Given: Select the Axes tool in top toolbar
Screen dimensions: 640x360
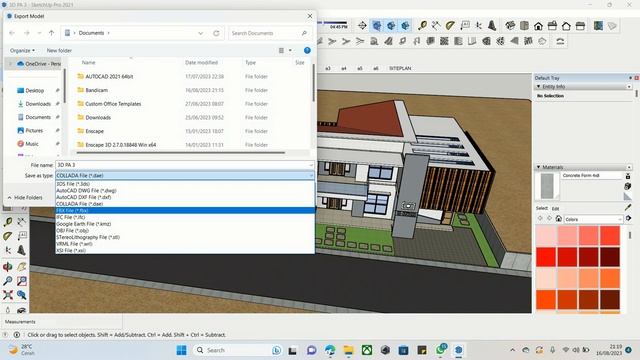Looking at the screenshot, I should [478, 26].
